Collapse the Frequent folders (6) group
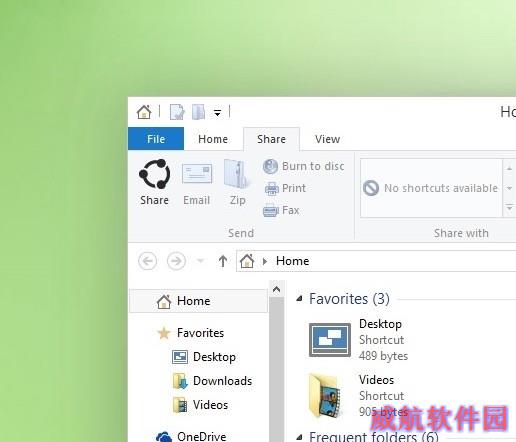Viewport: 516px width, 442px height. (299, 436)
